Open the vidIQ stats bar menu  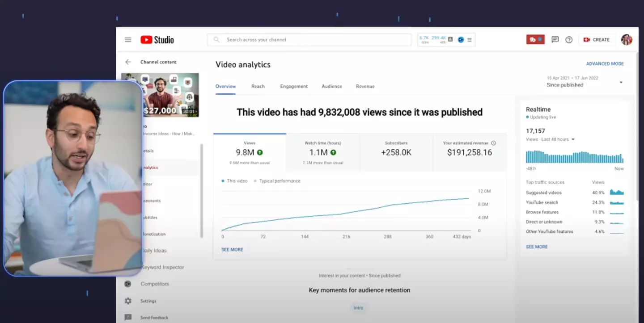pyautogui.click(x=469, y=40)
